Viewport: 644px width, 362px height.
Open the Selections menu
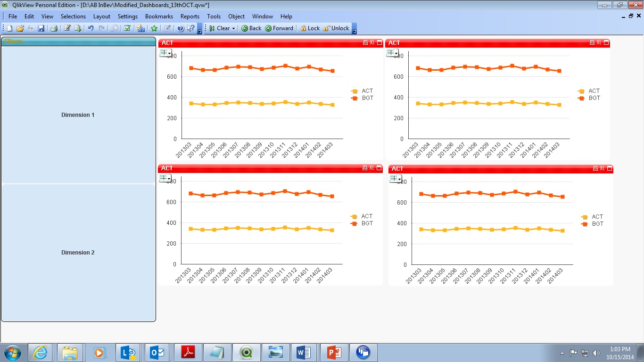[x=73, y=16]
